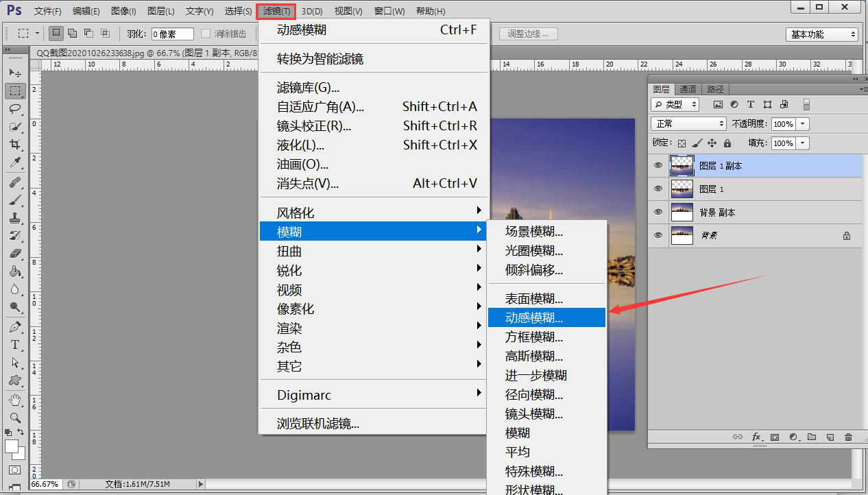The image size is (868, 495).
Task: Open the 正常 blend mode dropdown
Action: pyautogui.click(x=688, y=124)
